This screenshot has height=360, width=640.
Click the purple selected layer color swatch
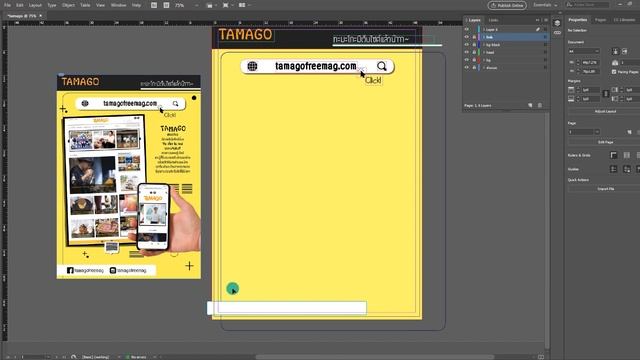tap(479, 37)
